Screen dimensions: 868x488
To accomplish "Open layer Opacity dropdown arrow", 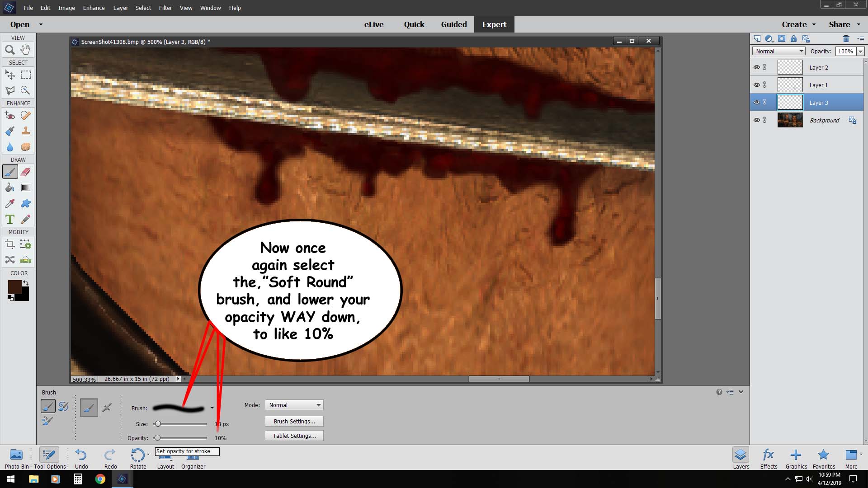I will point(860,52).
